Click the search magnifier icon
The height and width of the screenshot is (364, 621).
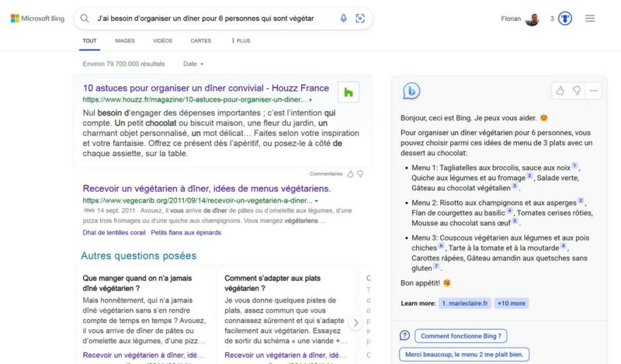(x=85, y=18)
